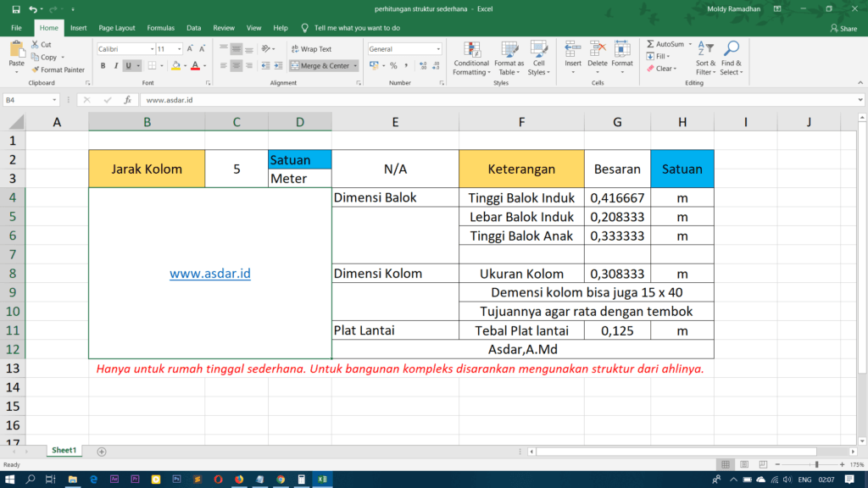This screenshot has width=868, height=488.
Task: Click the AutoSum sigma icon
Action: click(x=650, y=44)
